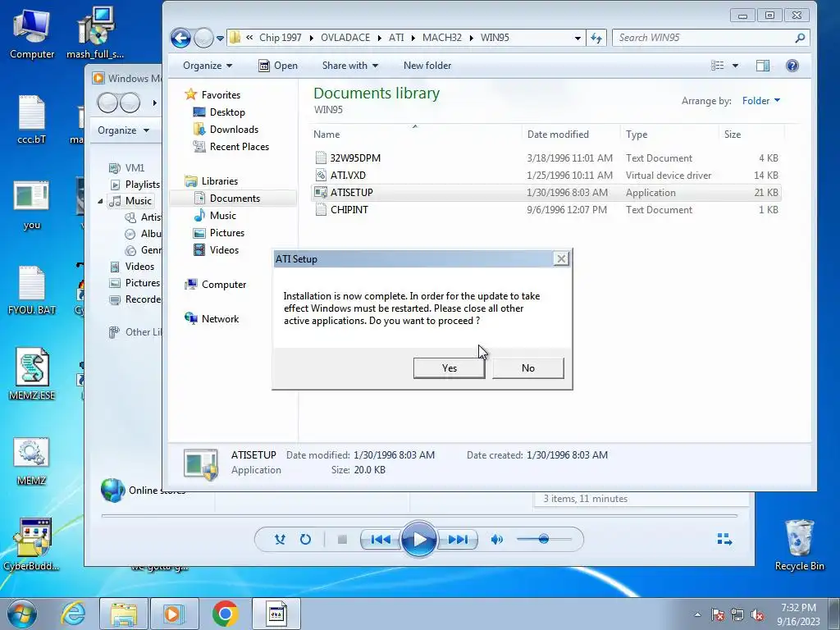Close the ATI Setup dialog
Viewport: 840px width, 630px height.
tap(561, 258)
